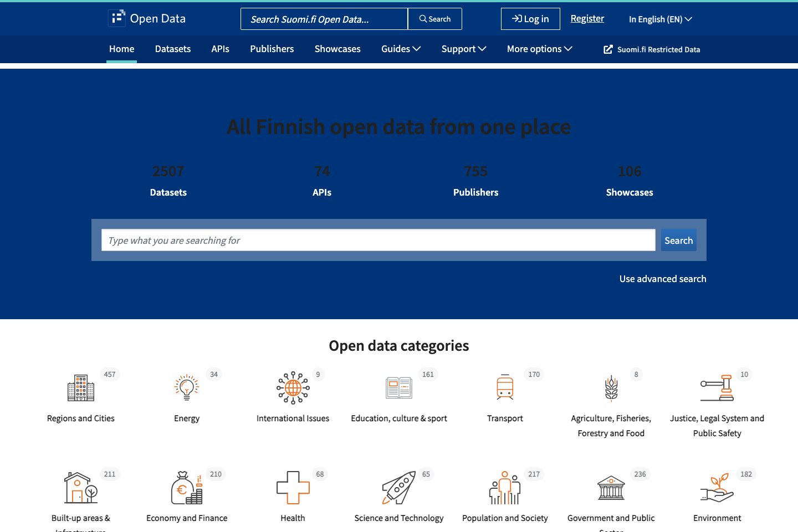Image resolution: width=798 pixels, height=532 pixels.
Task: Select the Science and Technology rocket icon
Action: (x=398, y=487)
